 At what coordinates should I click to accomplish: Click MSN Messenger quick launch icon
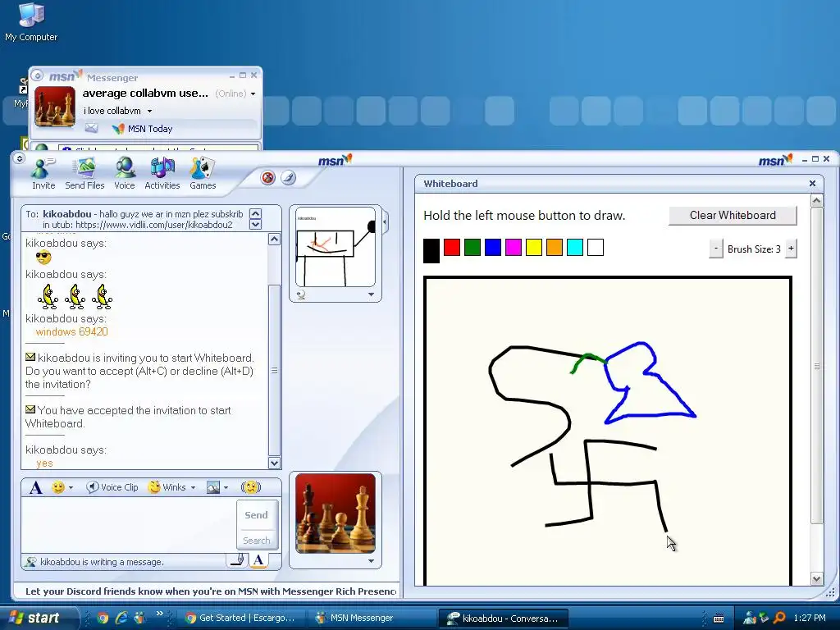pos(139,618)
